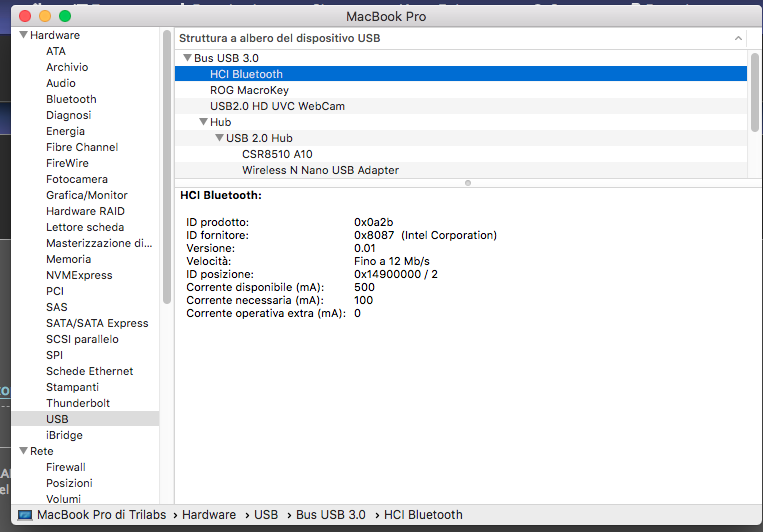Select Wireless N Nano USB Adapter
This screenshot has height=532, width=763.
coord(461,170)
